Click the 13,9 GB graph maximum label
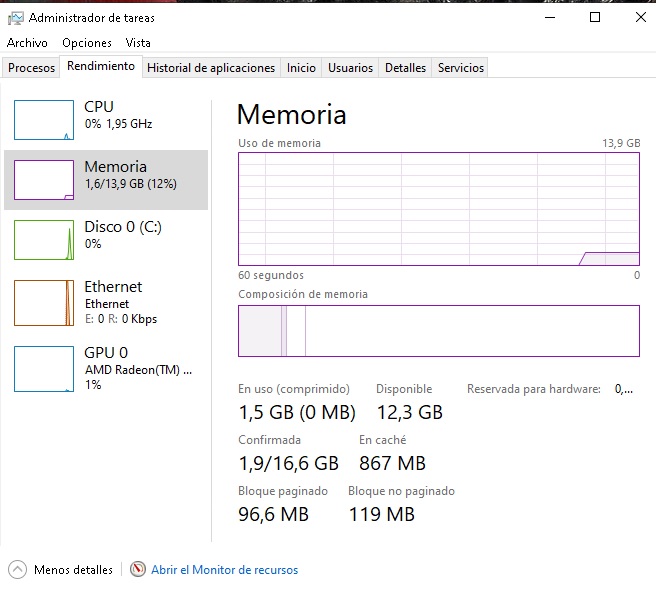 621,143
